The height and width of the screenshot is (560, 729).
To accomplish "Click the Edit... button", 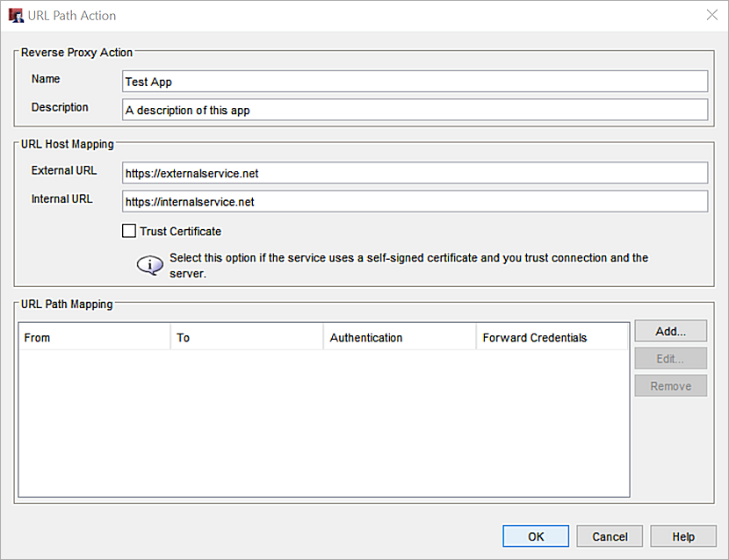I will coord(670,359).
